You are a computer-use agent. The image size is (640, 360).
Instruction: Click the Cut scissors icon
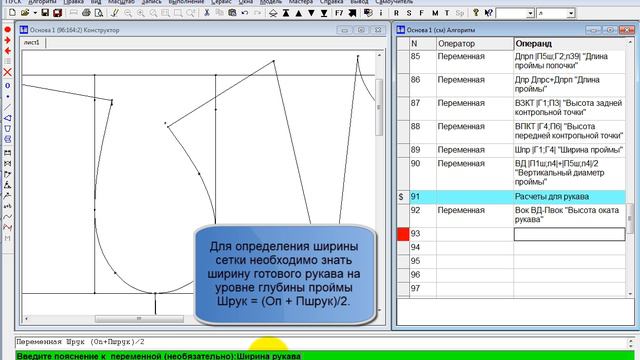point(207,13)
